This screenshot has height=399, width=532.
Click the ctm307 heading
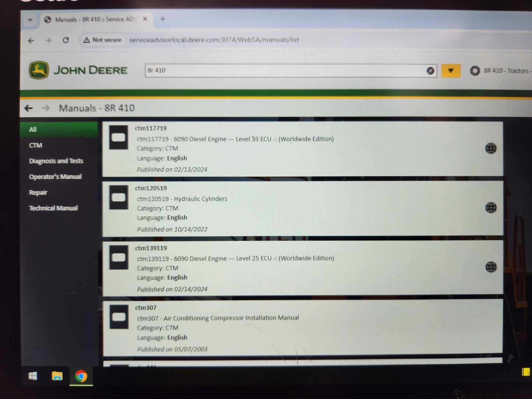click(x=146, y=308)
